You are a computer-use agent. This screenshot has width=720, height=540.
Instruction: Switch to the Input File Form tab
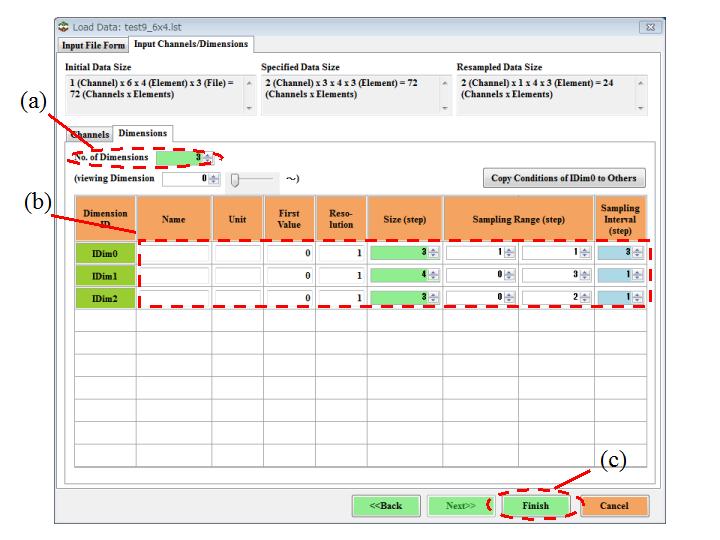pyautogui.click(x=94, y=45)
